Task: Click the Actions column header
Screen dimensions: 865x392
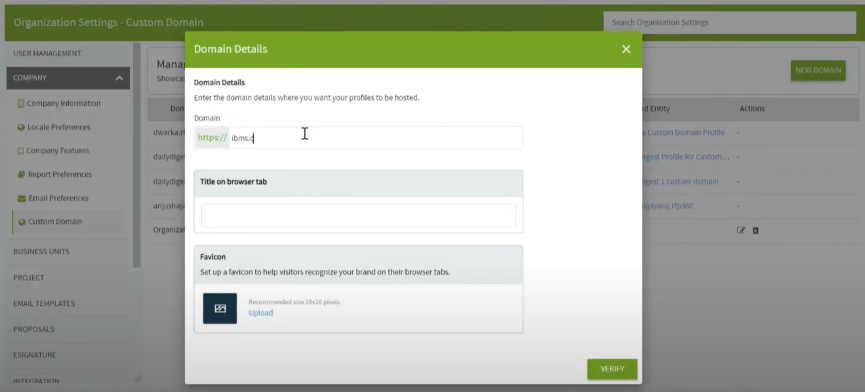Action: tap(752, 109)
